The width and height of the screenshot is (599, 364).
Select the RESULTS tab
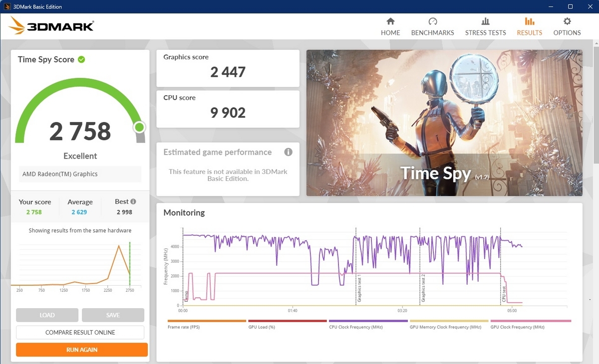[529, 27]
